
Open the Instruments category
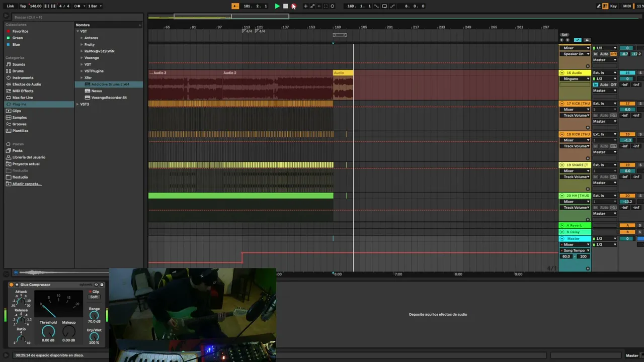tap(23, 78)
